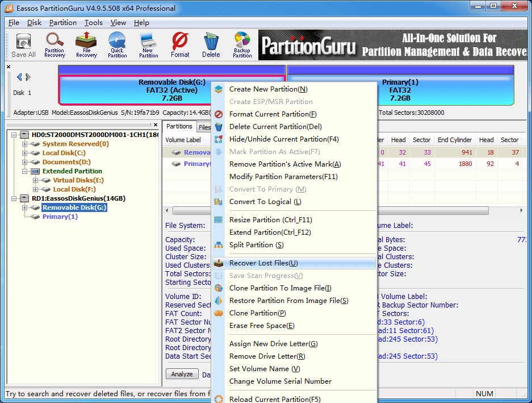Choose Recover Lost Files(U) from context menu

click(295, 263)
